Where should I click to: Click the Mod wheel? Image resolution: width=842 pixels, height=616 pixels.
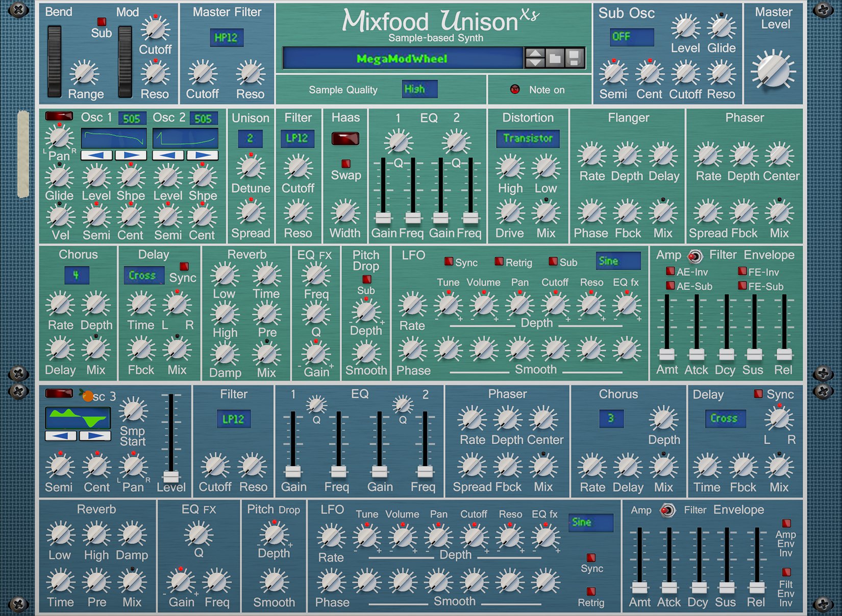125,61
